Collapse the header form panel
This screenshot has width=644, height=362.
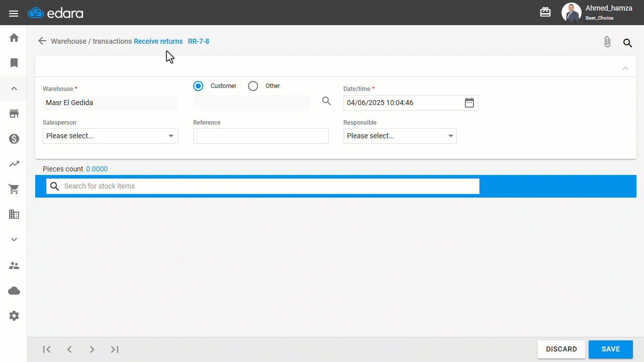(x=625, y=68)
